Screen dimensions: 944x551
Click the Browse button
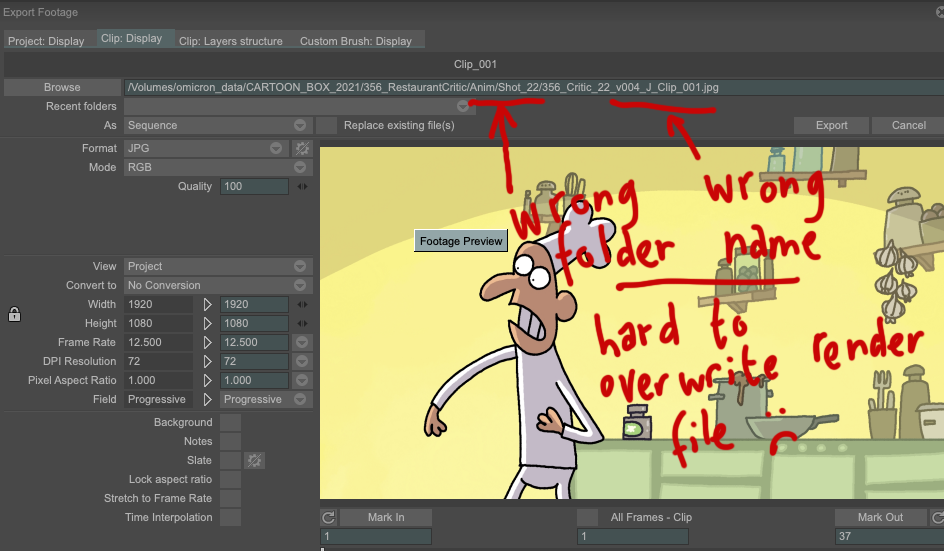tap(62, 87)
